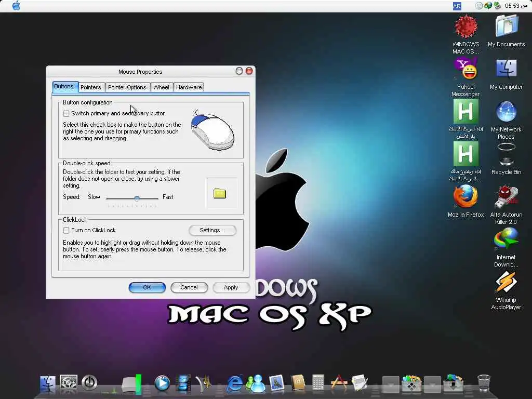
Task: Launch Yahoo! Messenger from the desktop
Action: pos(466,77)
